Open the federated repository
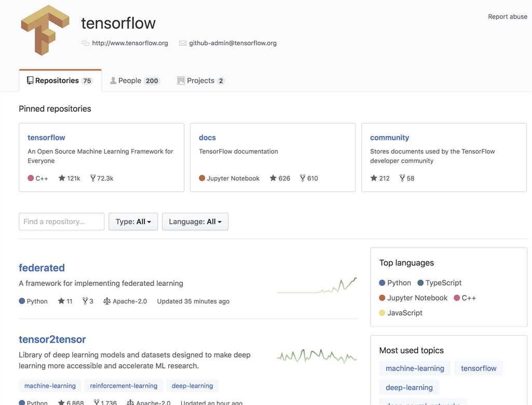 [42, 268]
